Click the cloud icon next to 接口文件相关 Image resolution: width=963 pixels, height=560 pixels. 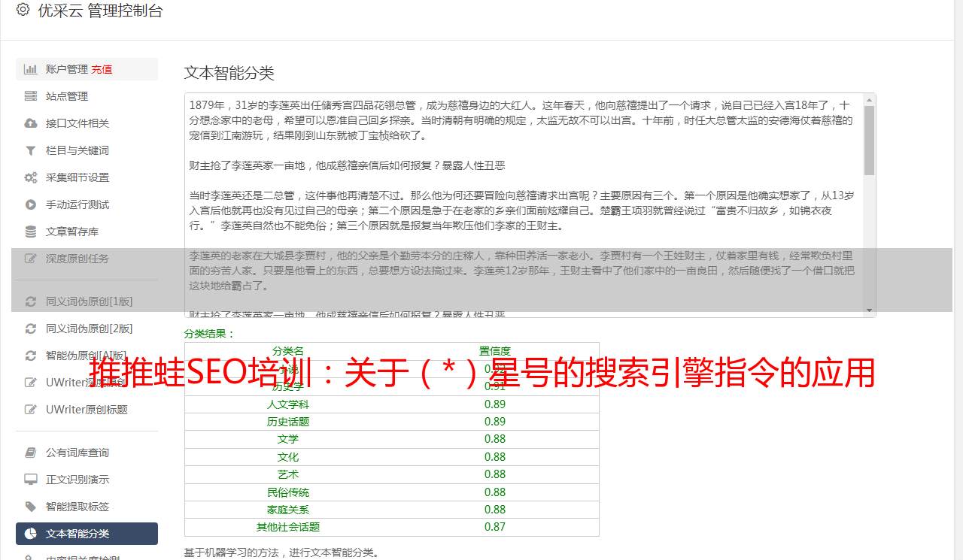tap(31, 123)
